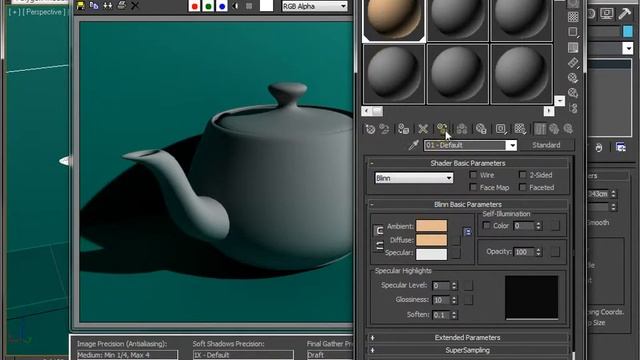Screen dimensions: 640x360
Task: Click Self-Illumination map button
Action: 555,226
